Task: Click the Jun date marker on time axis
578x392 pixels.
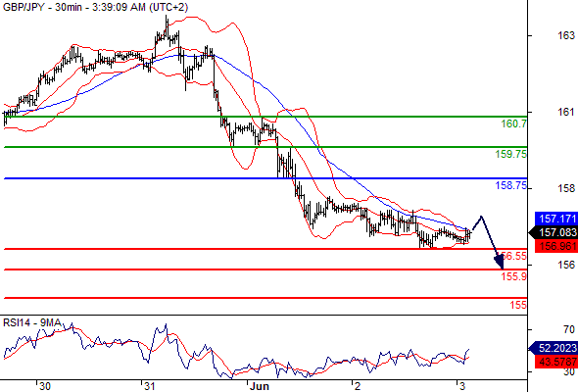Action: click(x=260, y=386)
